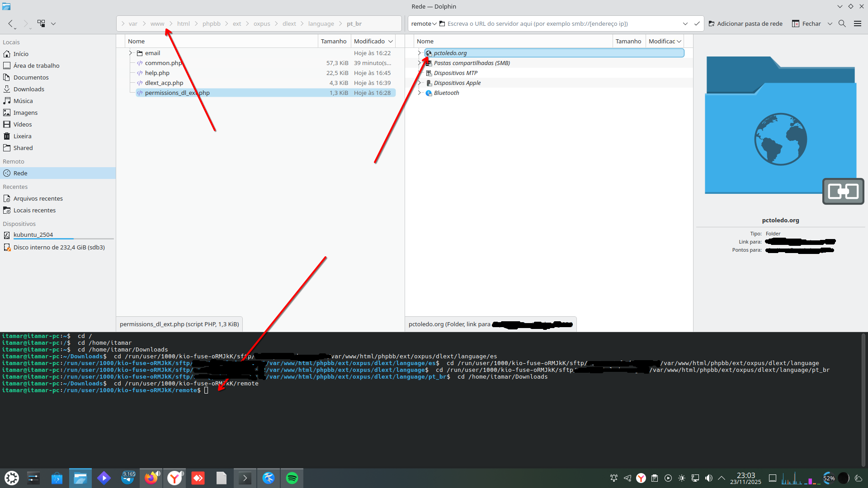
Task: Expand the email folder tree arrow
Action: pos(131,53)
